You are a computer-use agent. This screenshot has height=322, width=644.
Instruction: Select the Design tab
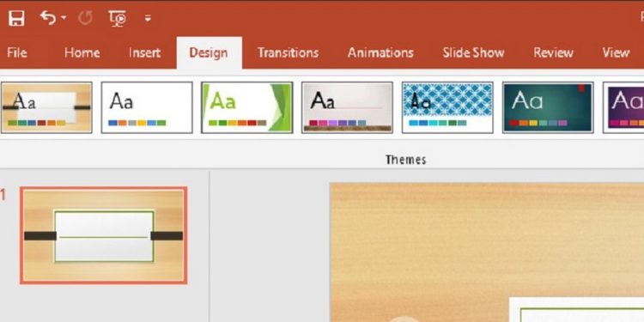[x=209, y=53]
